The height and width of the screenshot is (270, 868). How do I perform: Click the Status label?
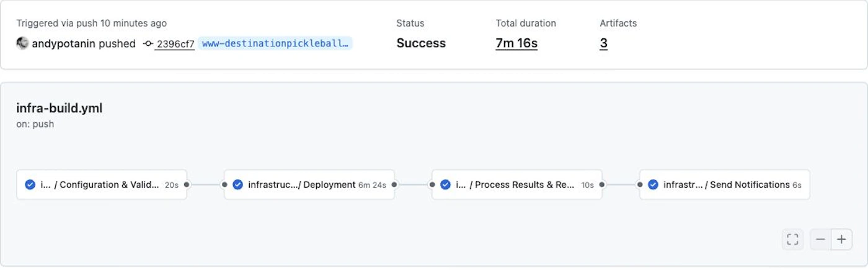[410, 23]
